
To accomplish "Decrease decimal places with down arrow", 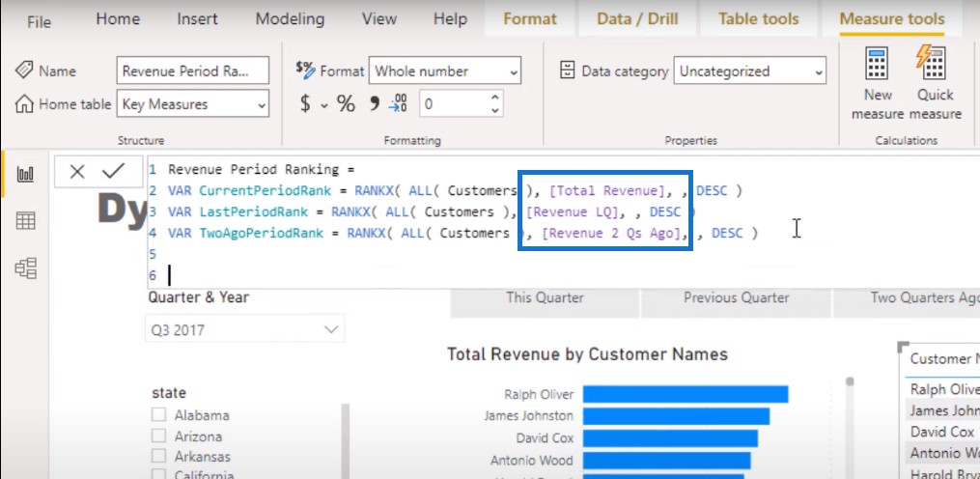I will pyautogui.click(x=494, y=110).
